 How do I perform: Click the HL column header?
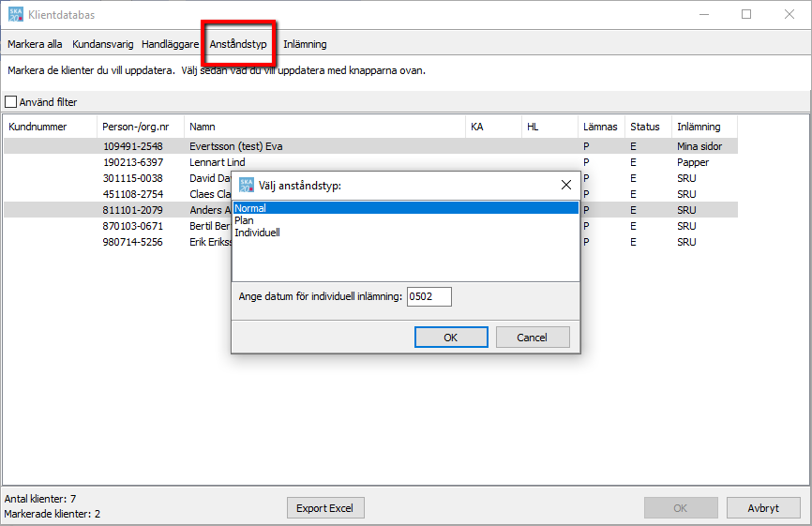(549, 127)
